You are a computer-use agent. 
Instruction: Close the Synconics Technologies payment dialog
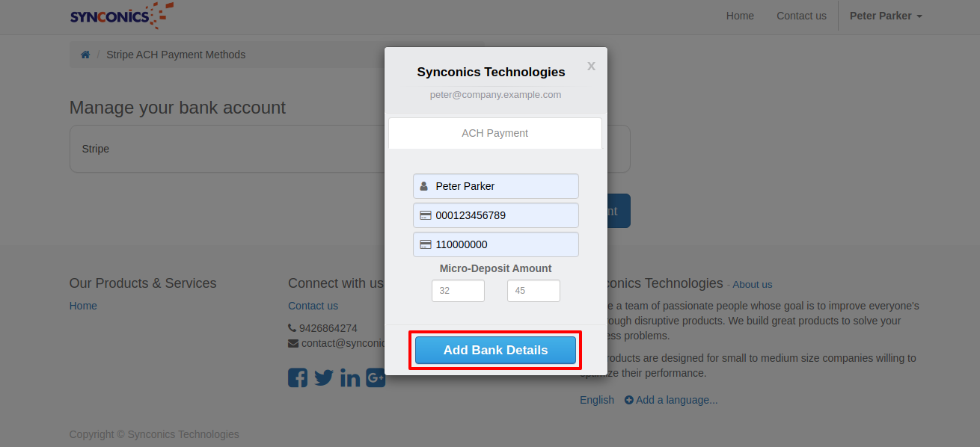[x=591, y=66]
